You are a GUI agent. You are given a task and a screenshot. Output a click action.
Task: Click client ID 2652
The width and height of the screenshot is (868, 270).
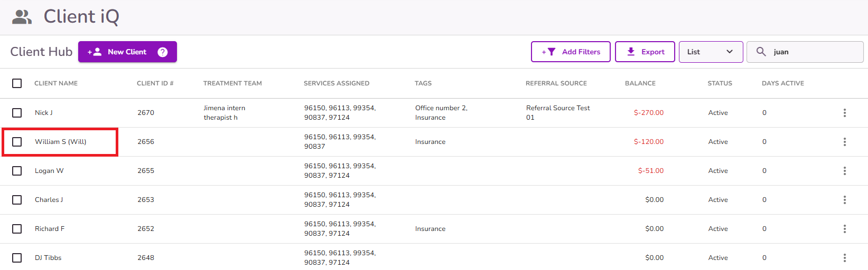146,229
